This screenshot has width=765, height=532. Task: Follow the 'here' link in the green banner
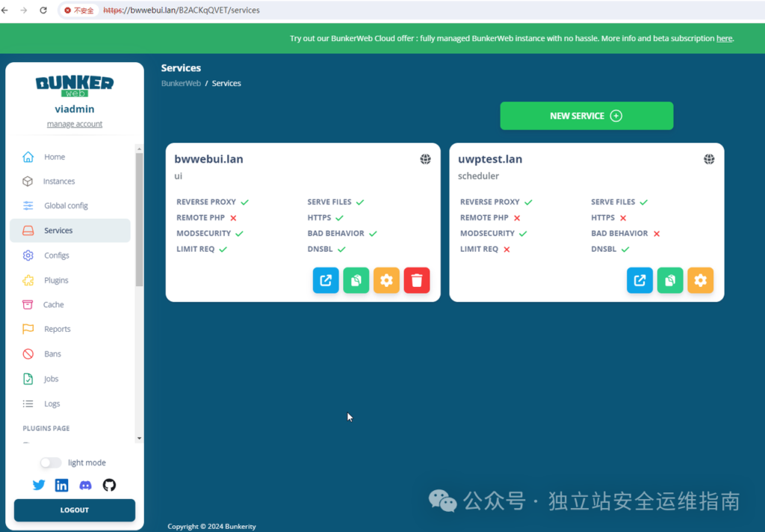click(724, 38)
